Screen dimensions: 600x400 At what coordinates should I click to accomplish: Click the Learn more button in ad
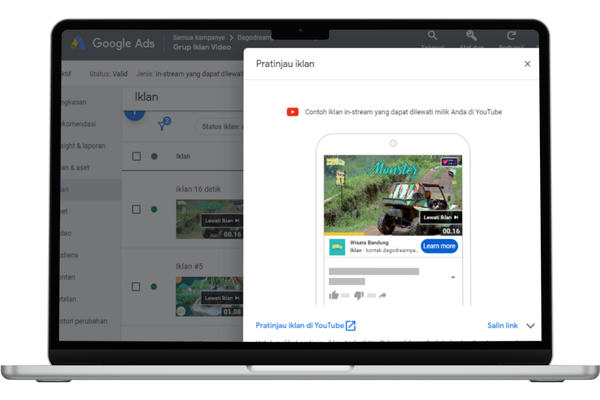(439, 246)
